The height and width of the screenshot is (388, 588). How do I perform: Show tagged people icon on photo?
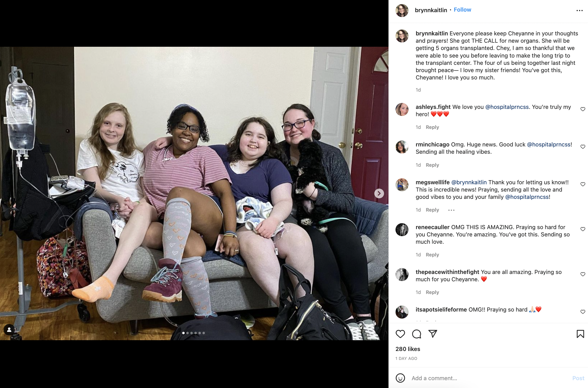(x=9, y=329)
